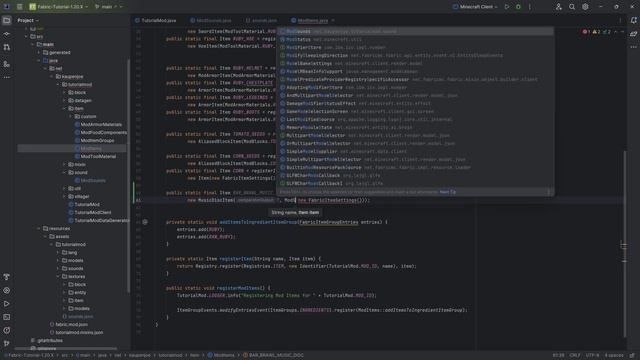Go to next highlighted error arrow

[x=622, y=32]
